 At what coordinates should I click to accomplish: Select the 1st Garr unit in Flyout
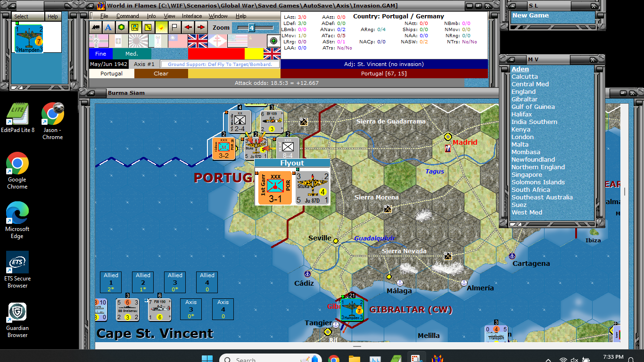click(x=275, y=188)
